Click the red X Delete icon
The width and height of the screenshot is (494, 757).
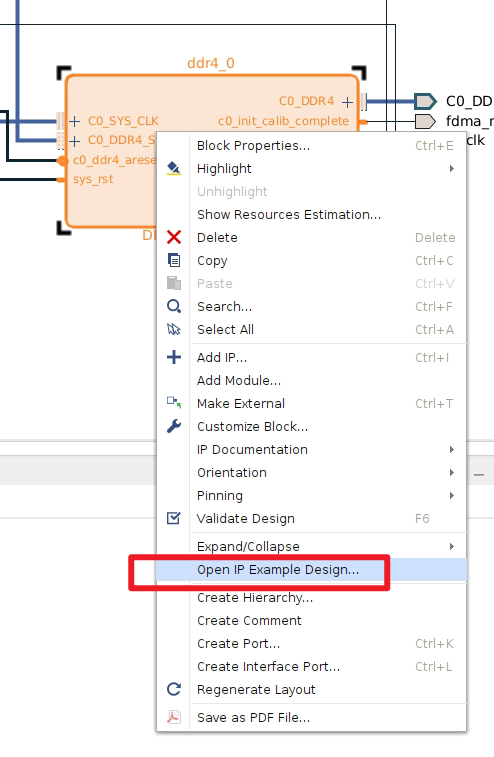(174, 237)
